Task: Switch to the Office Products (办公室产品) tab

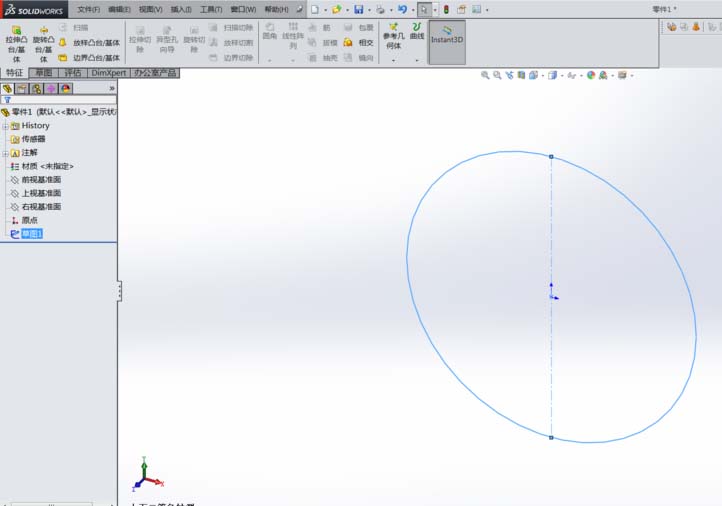Action: click(x=155, y=73)
